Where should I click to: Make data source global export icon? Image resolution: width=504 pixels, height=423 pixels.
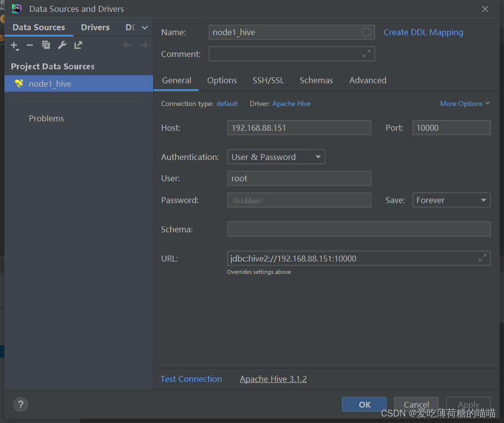[78, 45]
